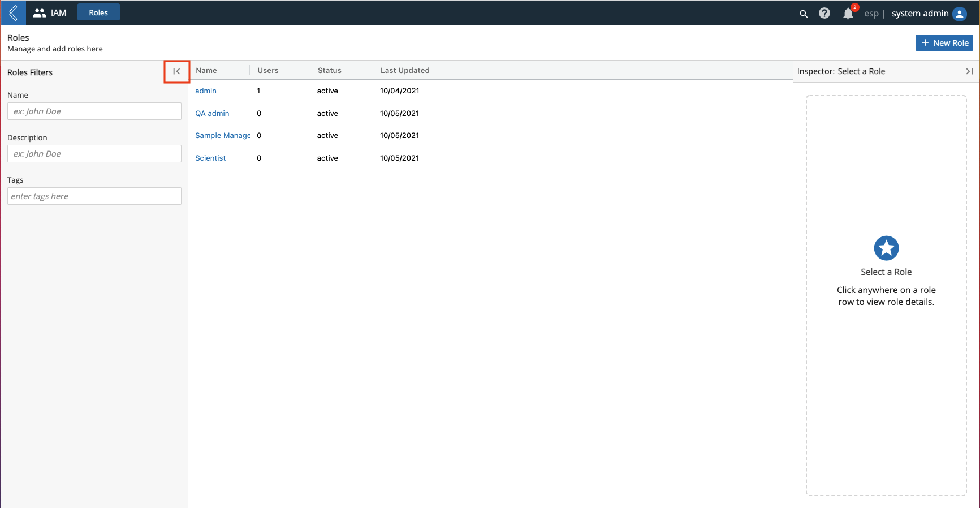Click the back chevron icon in header
The image size is (980, 508).
[13, 12]
